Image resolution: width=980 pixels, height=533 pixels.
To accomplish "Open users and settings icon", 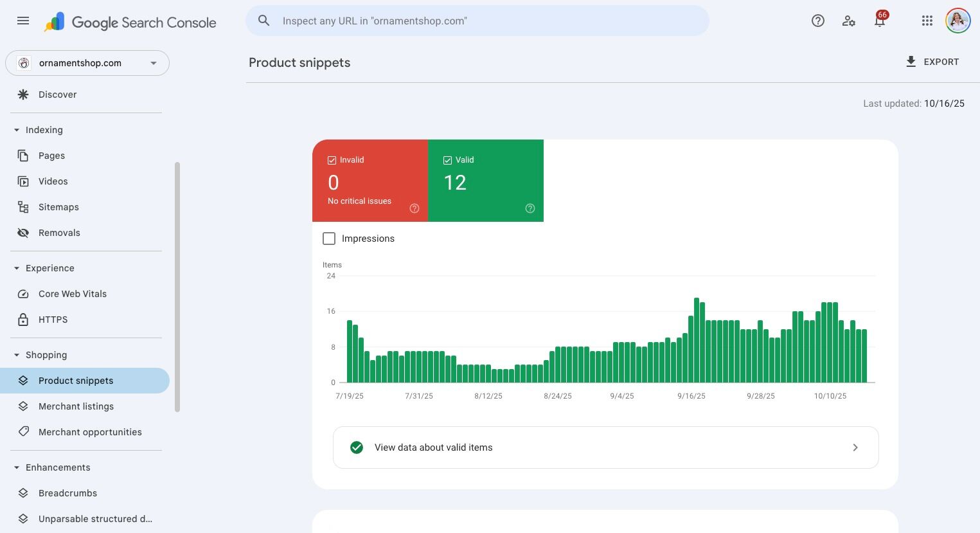I will (x=848, y=21).
